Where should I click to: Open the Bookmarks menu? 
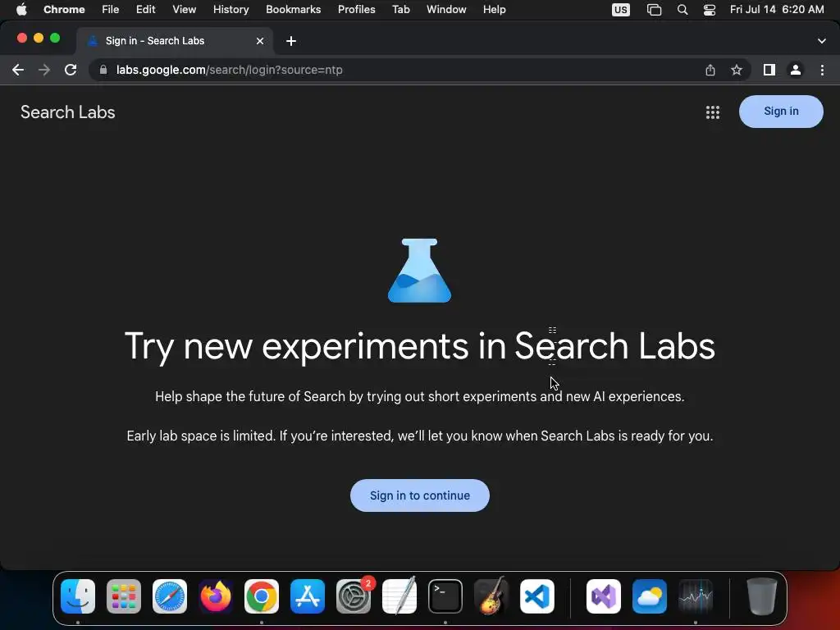293,9
